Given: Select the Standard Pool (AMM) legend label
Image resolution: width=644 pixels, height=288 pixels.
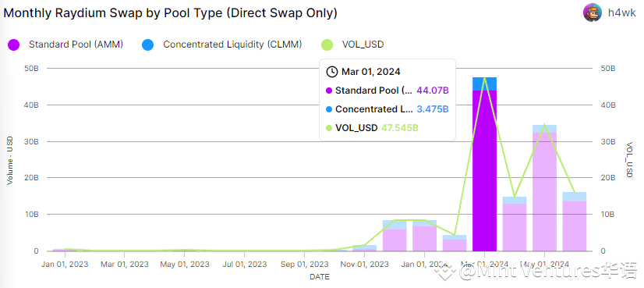Looking at the screenshot, I should click(x=76, y=44).
